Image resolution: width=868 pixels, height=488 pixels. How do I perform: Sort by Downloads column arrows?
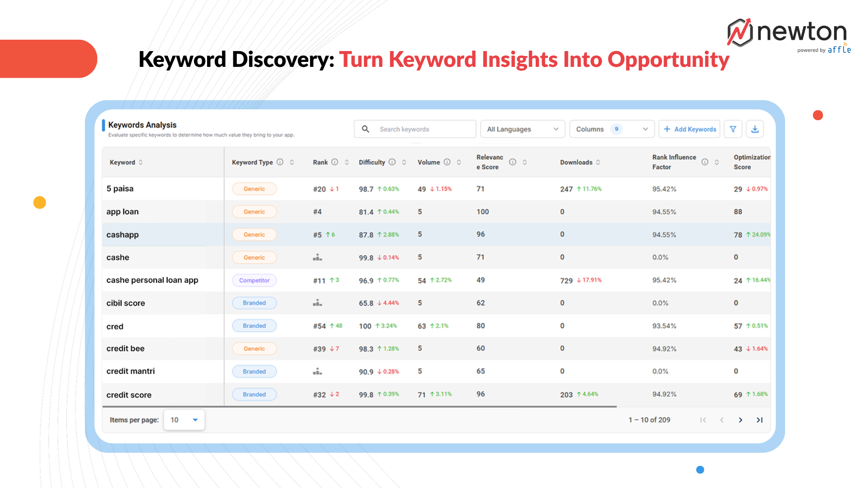tap(598, 162)
